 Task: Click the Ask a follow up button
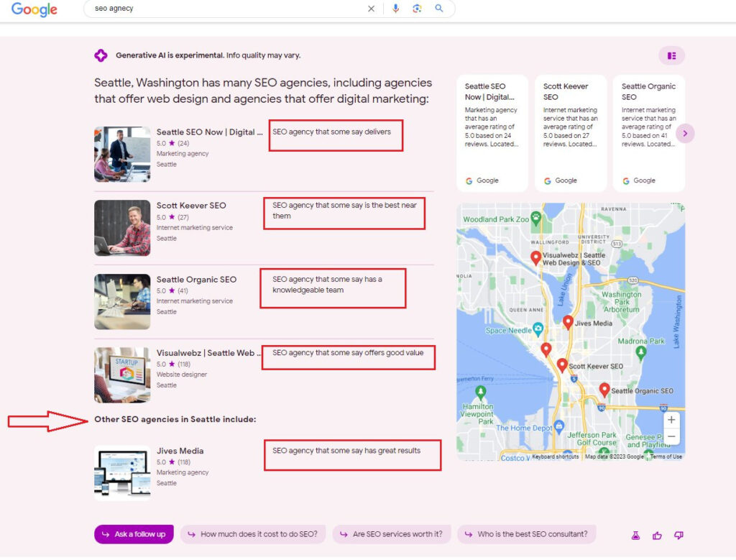[134, 534]
